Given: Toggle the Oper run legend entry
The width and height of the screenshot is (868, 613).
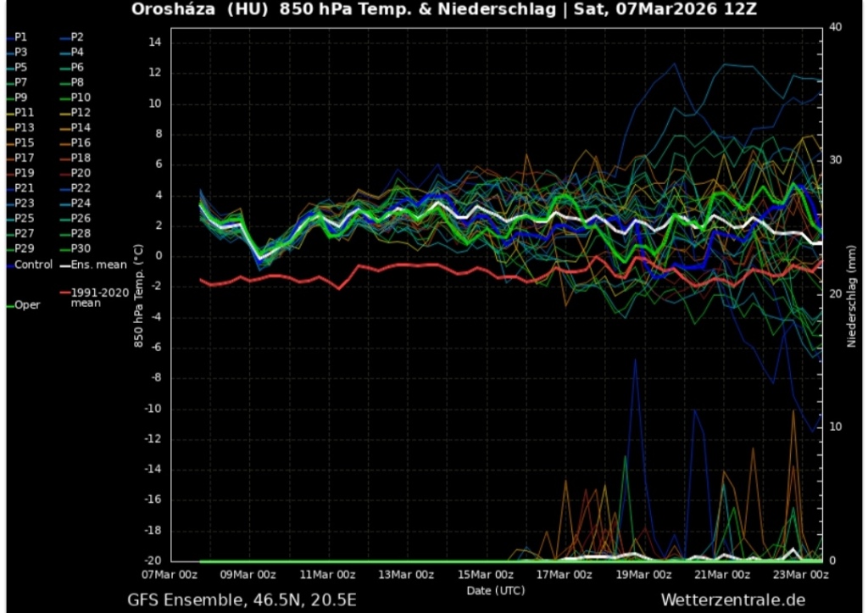Looking at the screenshot, I should tap(27, 305).
